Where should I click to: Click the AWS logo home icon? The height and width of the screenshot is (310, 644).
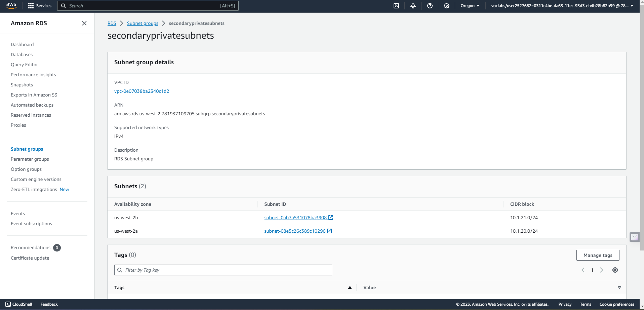coord(11,6)
